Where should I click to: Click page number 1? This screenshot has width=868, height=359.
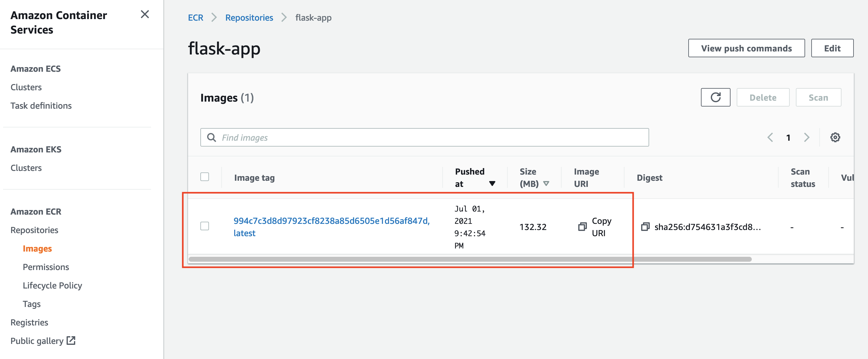tap(788, 137)
